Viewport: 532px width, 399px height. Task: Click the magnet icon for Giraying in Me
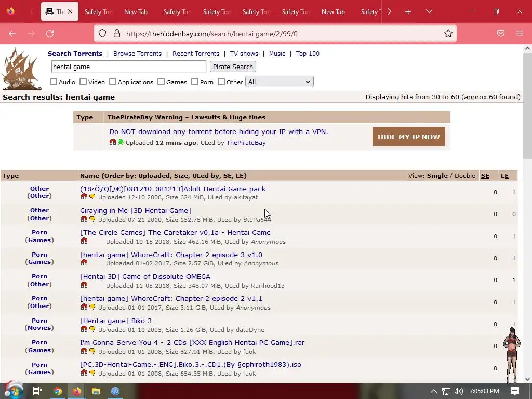click(x=84, y=219)
